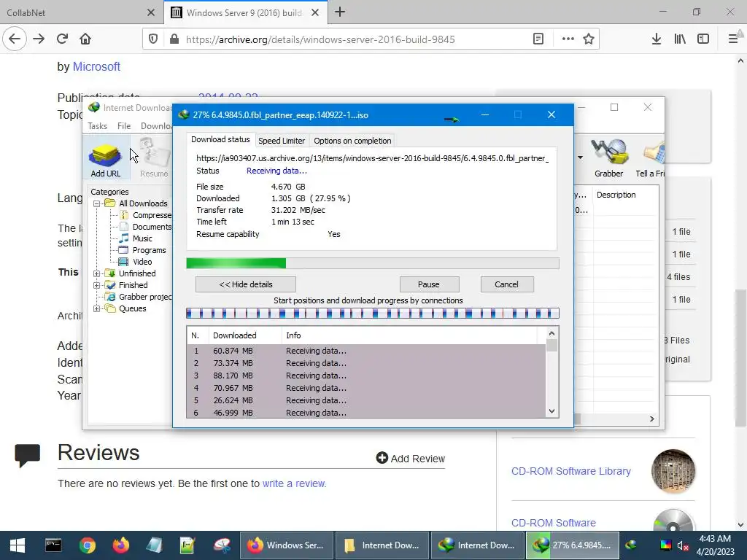Click the Add Review plus icon

tap(382, 458)
